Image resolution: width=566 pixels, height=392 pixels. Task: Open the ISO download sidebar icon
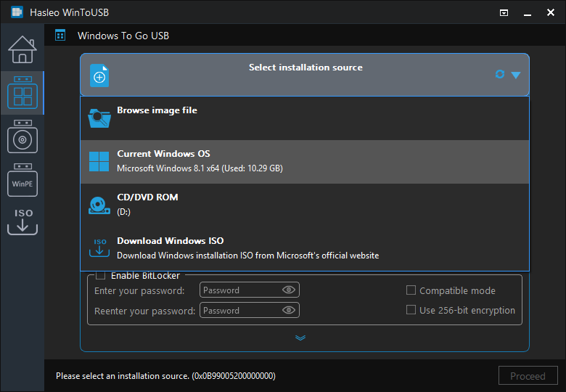click(x=22, y=221)
